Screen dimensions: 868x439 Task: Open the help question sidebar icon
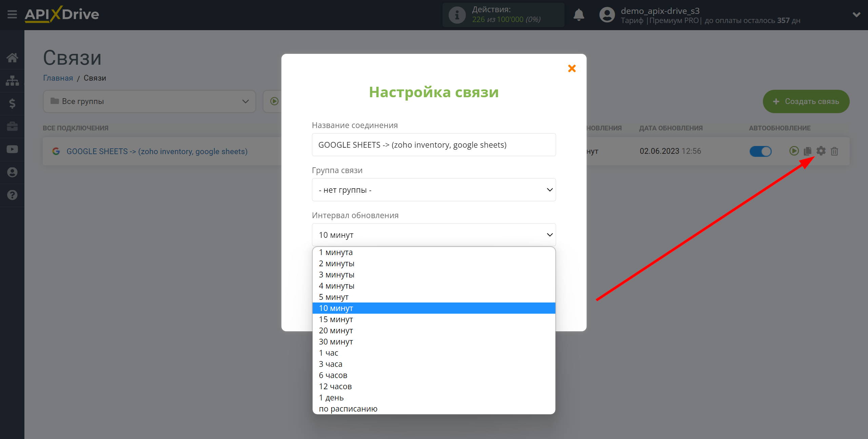[12, 195]
